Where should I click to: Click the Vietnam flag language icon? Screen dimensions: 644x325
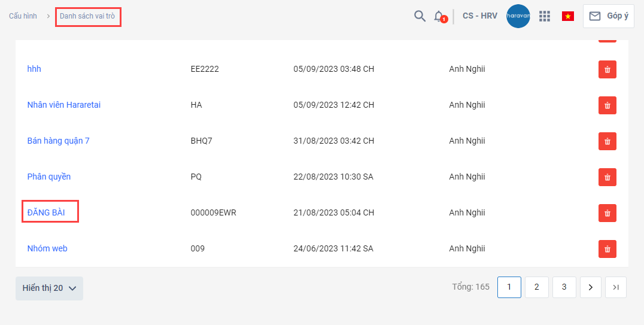coord(567,16)
